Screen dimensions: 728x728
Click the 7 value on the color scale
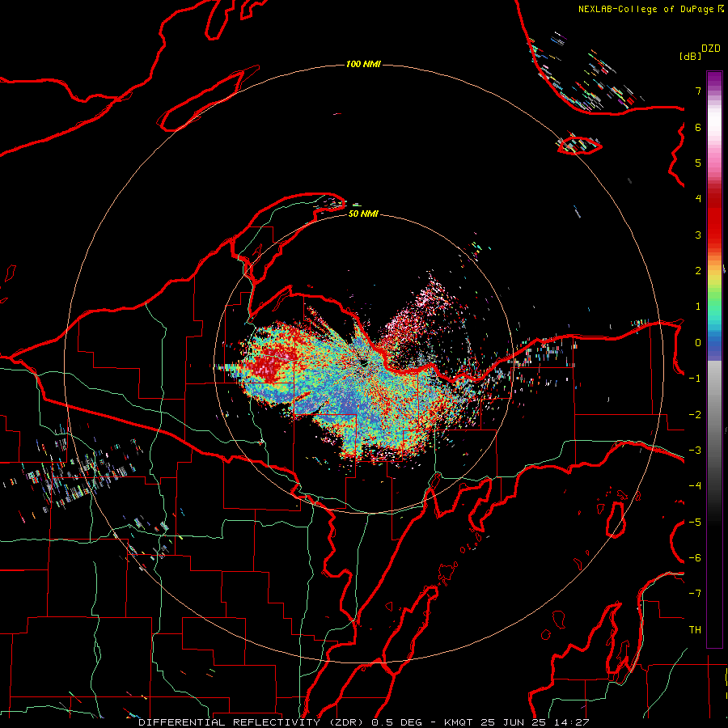pyautogui.click(x=698, y=91)
